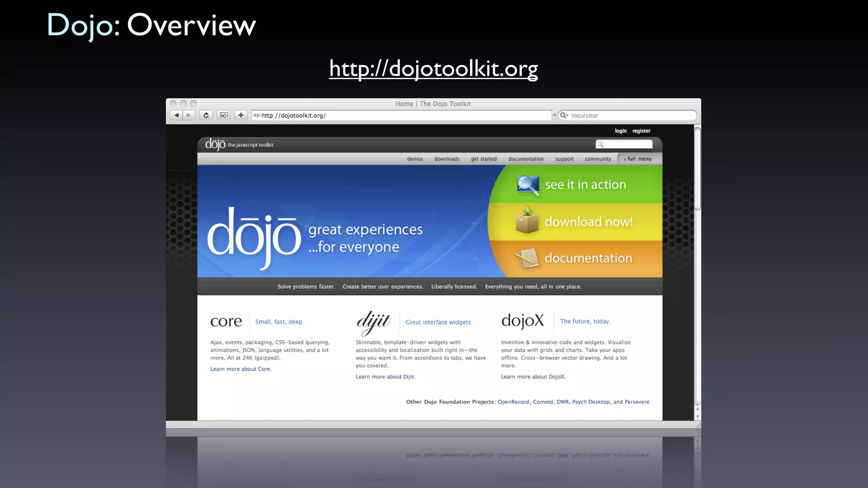Click the Liberally licensed. text
This screenshot has width=868, height=488.
pyautogui.click(x=454, y=286)
